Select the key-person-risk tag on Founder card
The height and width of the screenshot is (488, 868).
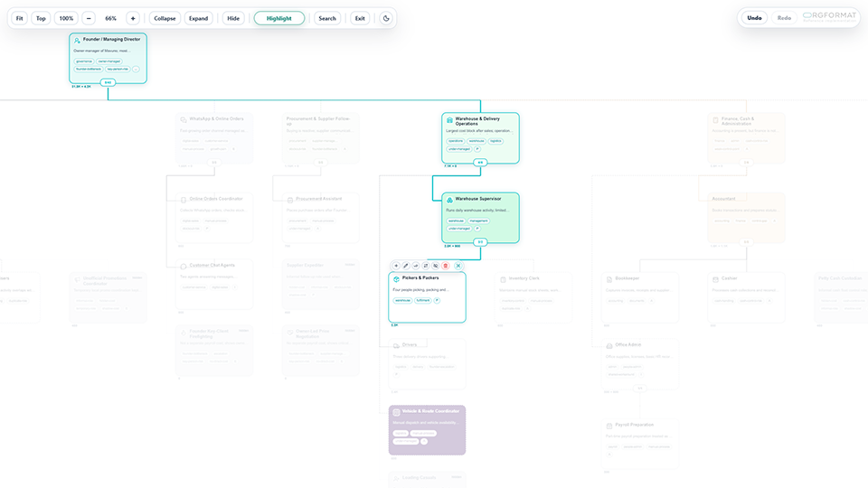click(x=118, y=70)
